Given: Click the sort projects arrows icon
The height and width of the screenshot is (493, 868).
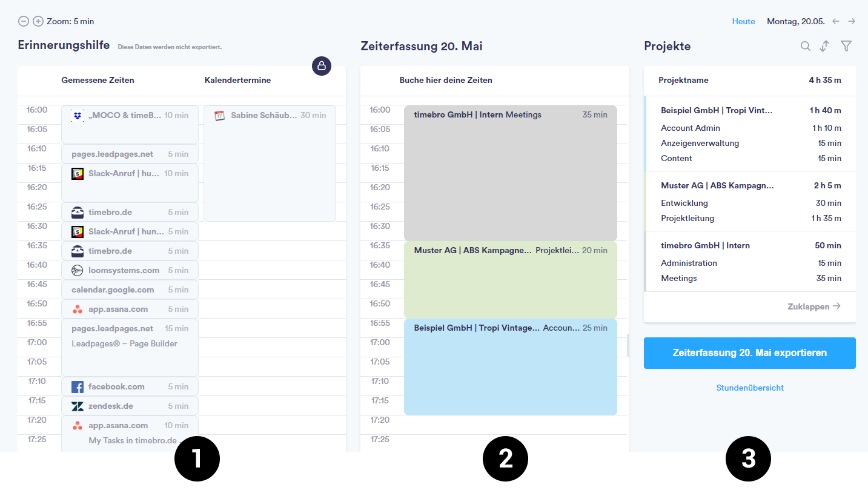Looking at the screenshot, I should pyautogui.click(x=824, y=46).
